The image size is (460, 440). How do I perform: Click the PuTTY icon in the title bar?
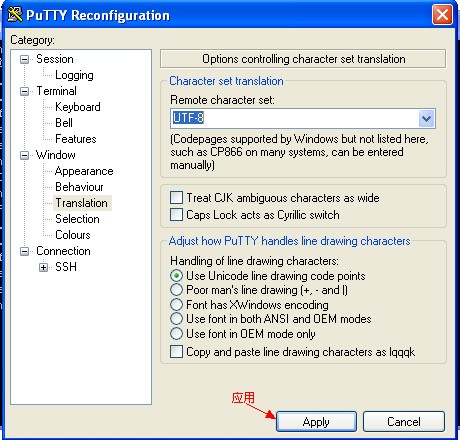click(14, 15)
